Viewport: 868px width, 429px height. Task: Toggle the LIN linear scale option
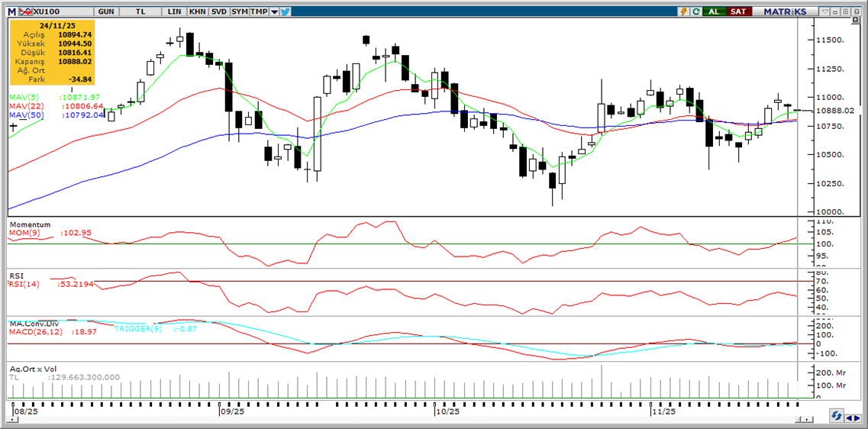[175, 11]
